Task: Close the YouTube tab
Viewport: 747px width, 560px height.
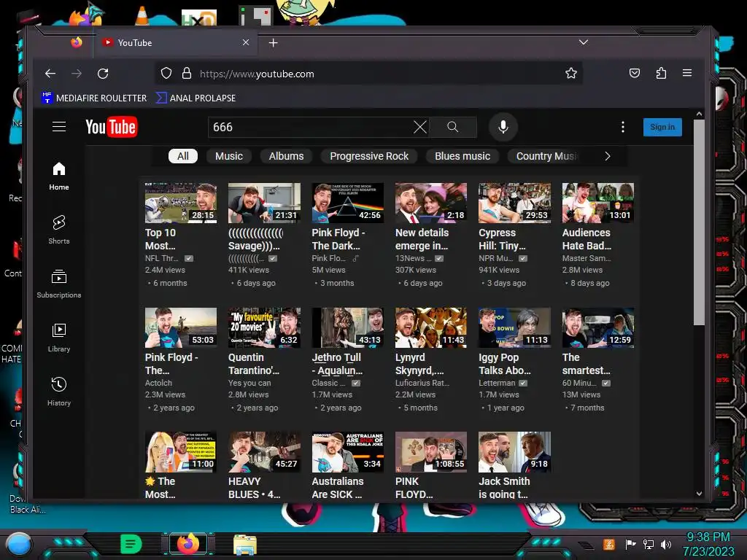Action: click(x=246, y=42)
